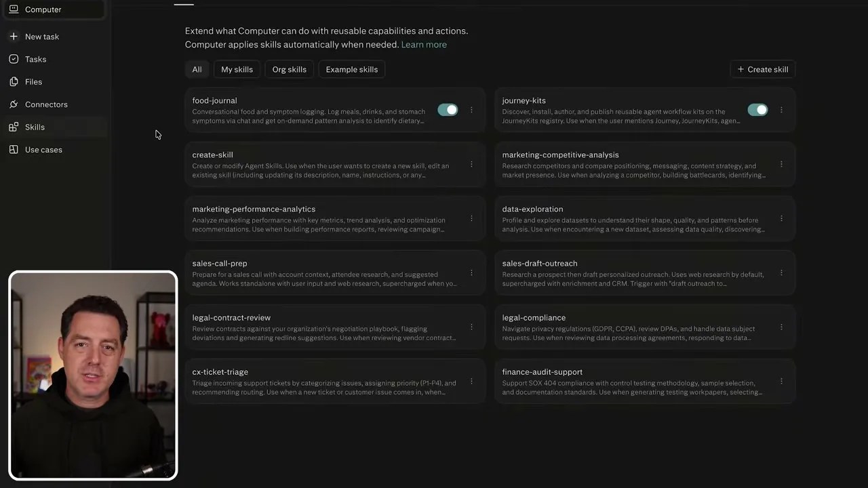Open Connectors from the sidebar
This screenshot has height=488, width=868.
46,104
